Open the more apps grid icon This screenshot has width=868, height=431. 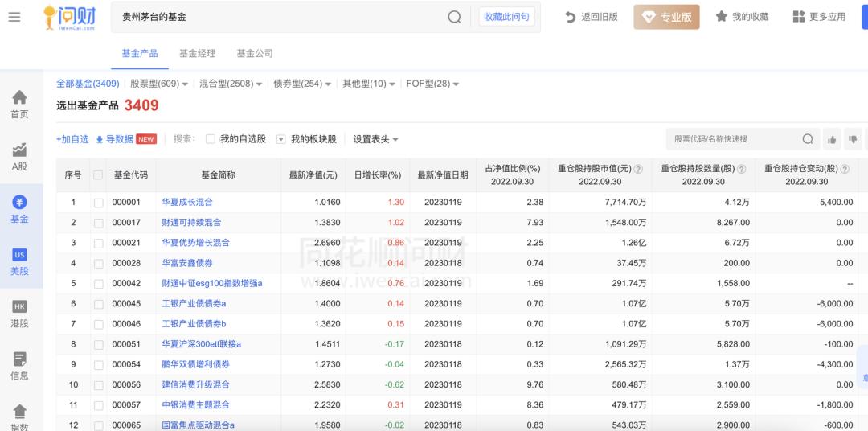[x=798, y=17]
